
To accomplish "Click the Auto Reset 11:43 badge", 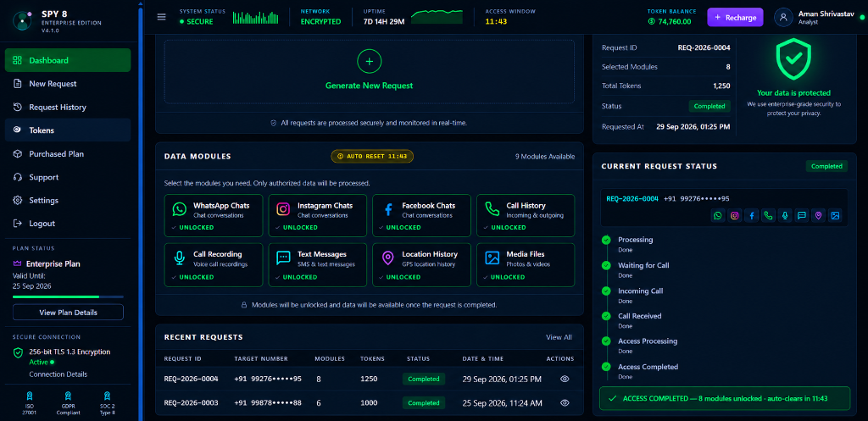I will tap(372, 157).
